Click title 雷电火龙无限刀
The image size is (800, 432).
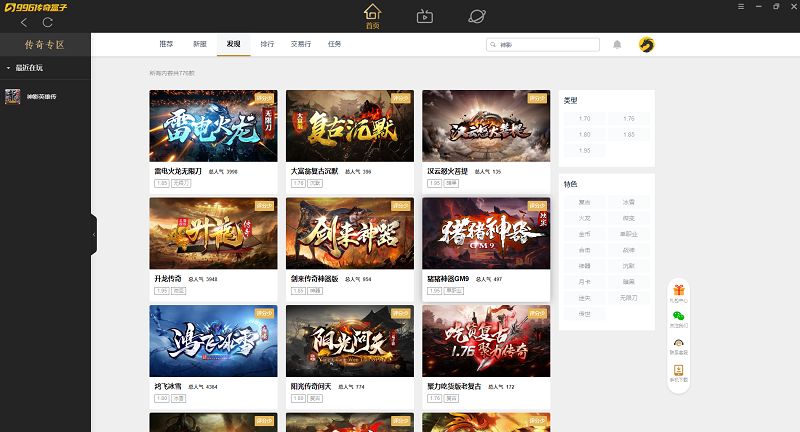[178, 171]
